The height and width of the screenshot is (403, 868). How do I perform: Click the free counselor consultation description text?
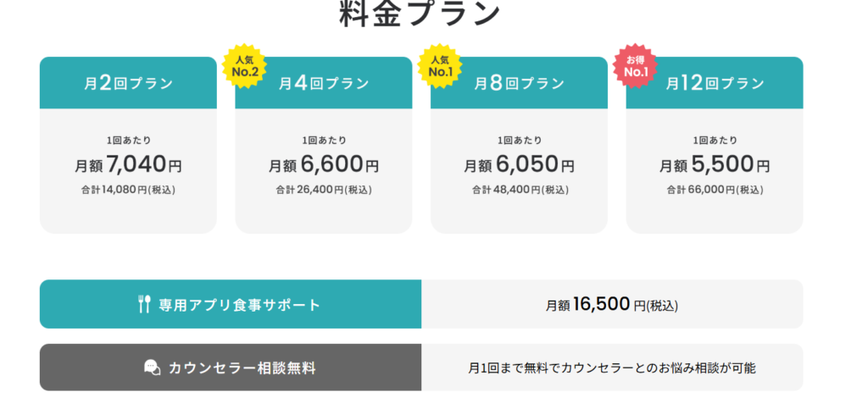611,367
